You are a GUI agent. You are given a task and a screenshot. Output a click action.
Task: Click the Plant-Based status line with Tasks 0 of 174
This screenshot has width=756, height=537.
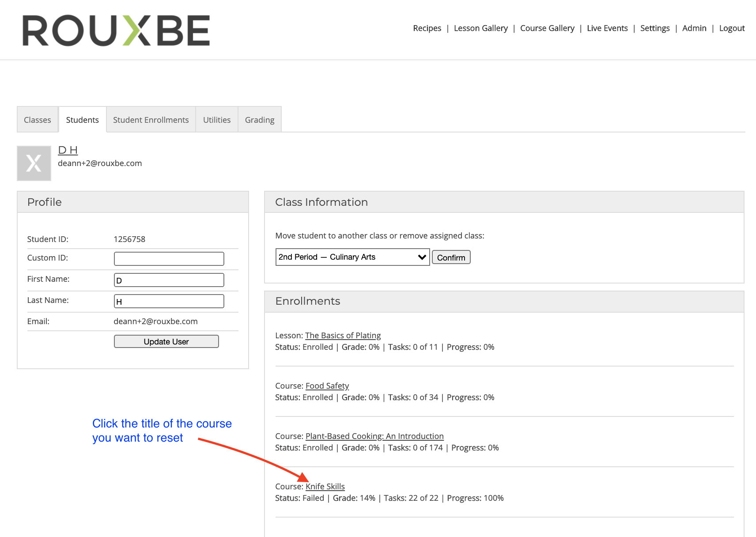pos(387,448)
